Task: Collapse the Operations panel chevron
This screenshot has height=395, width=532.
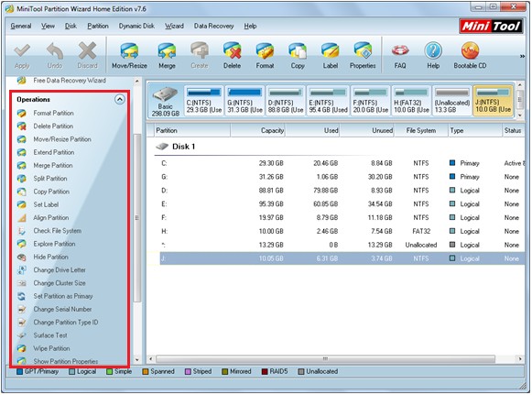Action: [119, 100]
